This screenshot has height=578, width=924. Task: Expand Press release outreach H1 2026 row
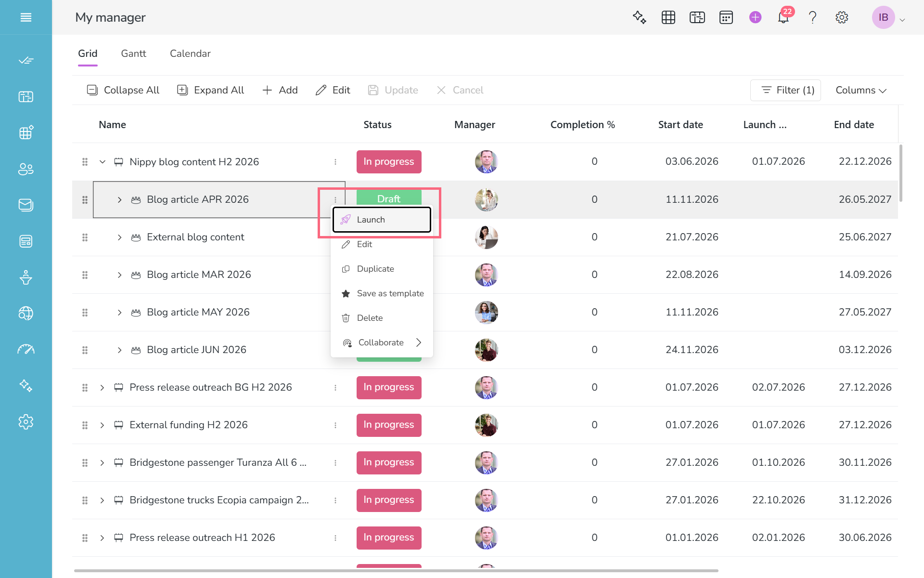(x=102, y=538)
